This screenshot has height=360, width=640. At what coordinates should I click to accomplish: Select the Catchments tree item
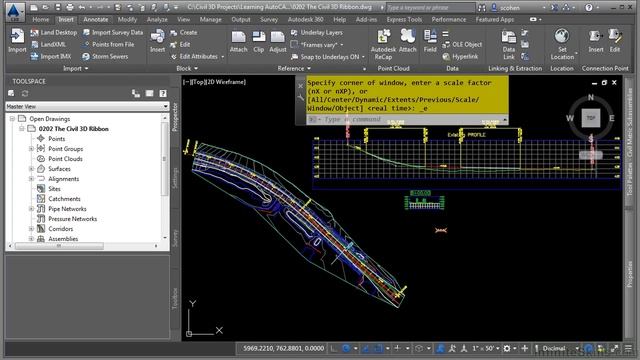(64, 199)
